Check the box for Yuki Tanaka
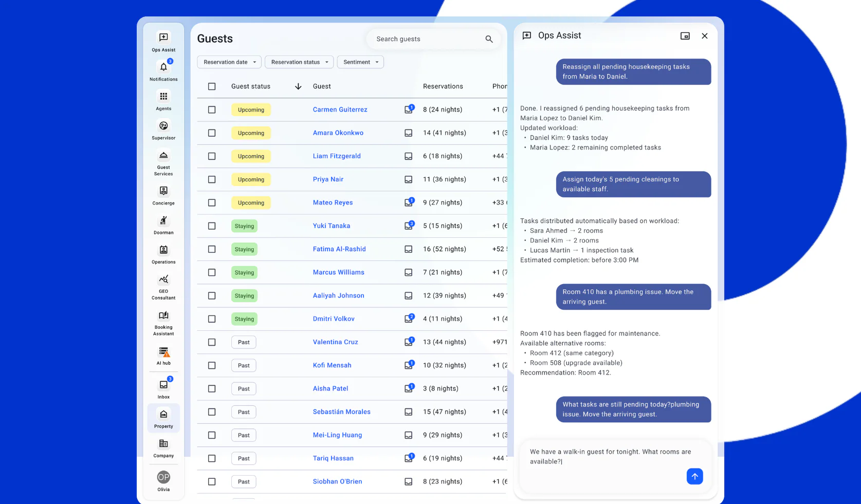Screen dimensions: 861x504 point(212,226)
